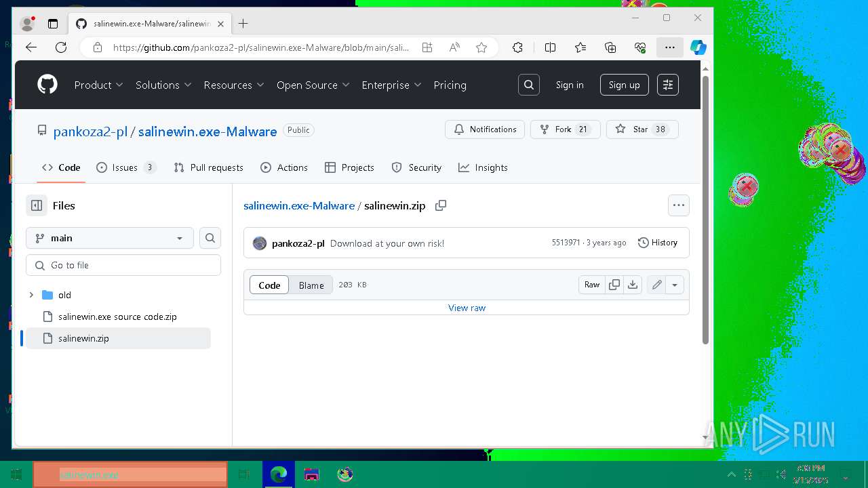Collapse the Files side panel icon
The height and width of the screenshot is (488, 868).
tap(37, 205)
